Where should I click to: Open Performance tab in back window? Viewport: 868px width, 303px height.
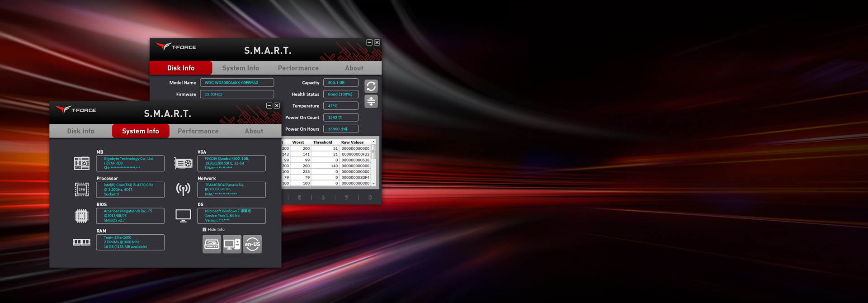[x=298, y=68]
